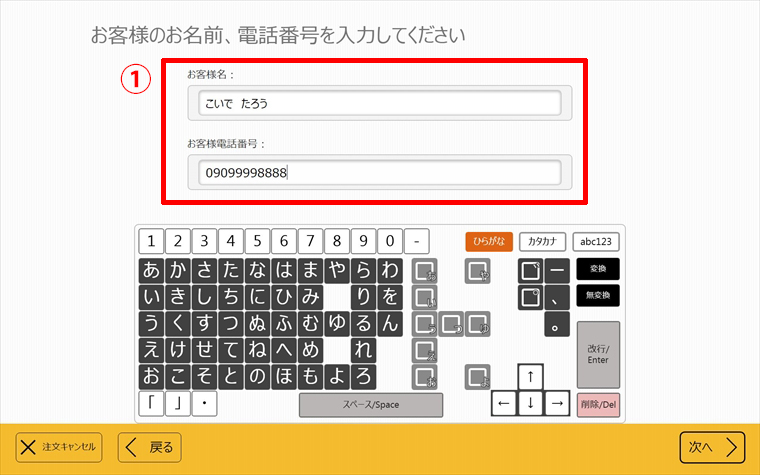760x475 pixels.
Task: Switch keyboard to カタカナ mode
Action: point(543,241)
